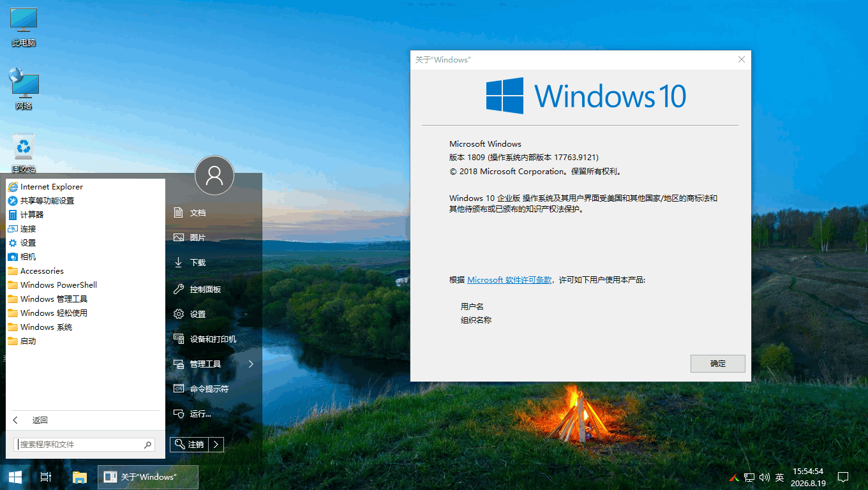Expand the Accessories folder
868x490 pixels.
coord(86,271)
